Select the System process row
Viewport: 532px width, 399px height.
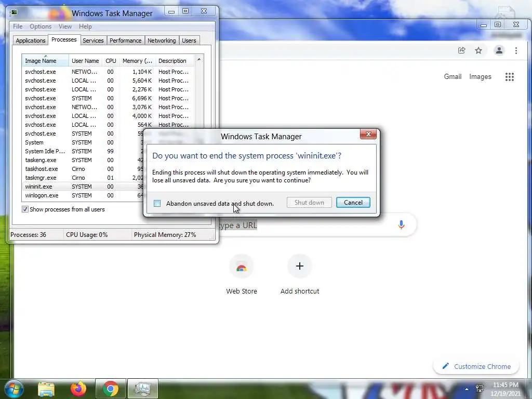pos(83,142)
